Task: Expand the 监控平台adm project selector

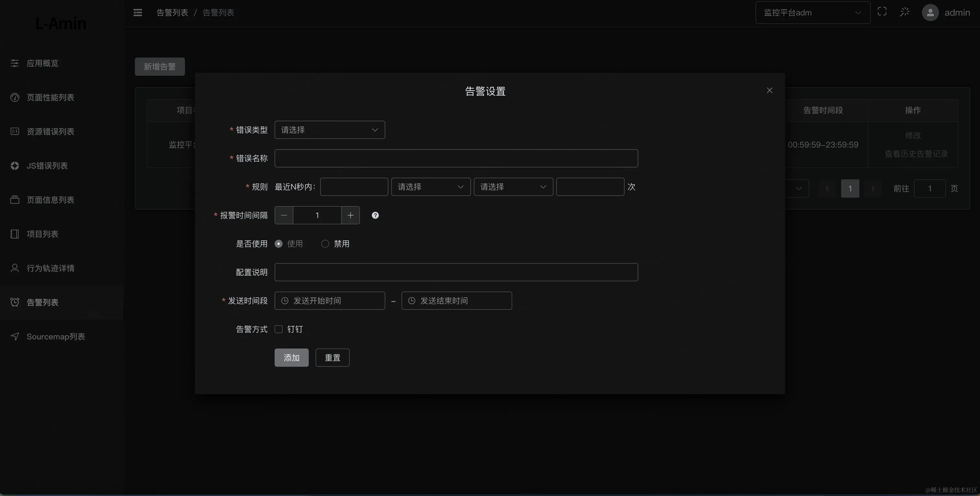Action: 812,13
